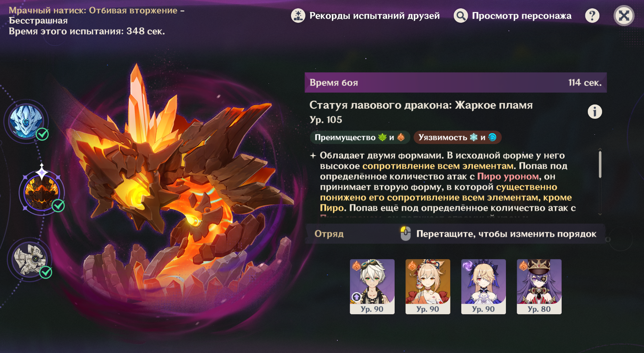Viewport: 644px width, 353px height.
Task: Click the green checkmark on third boss
Action: 46,272
